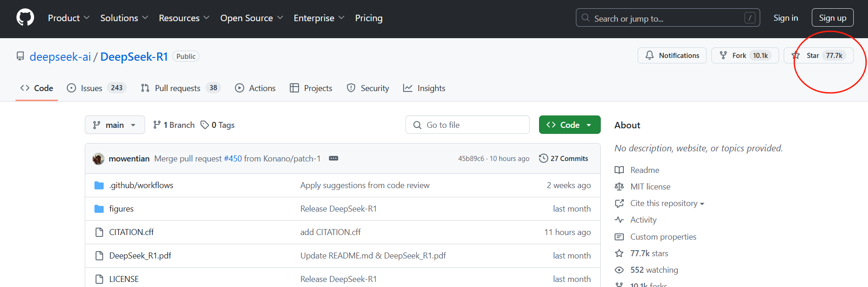The height and width of the screenshot is (287, 868).
Task: Open 'add CITATION.cff' commit message
Action: click(x=330, y=232)
